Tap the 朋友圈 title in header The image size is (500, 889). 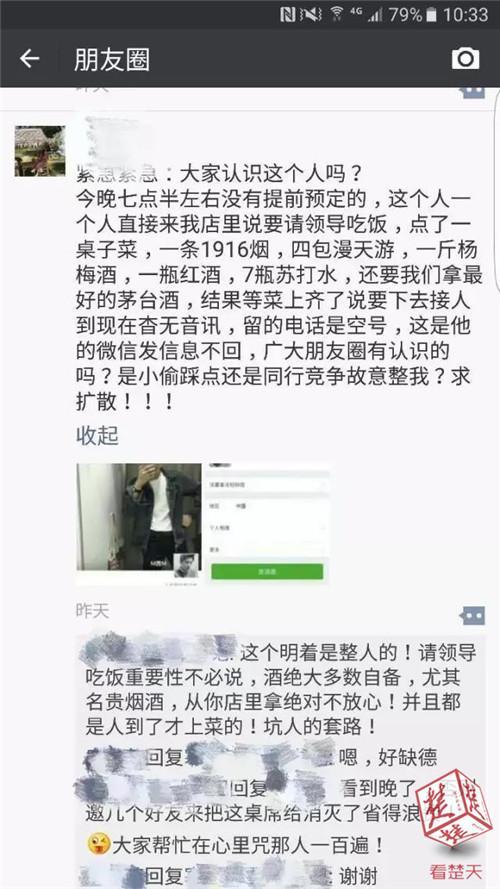112,60
